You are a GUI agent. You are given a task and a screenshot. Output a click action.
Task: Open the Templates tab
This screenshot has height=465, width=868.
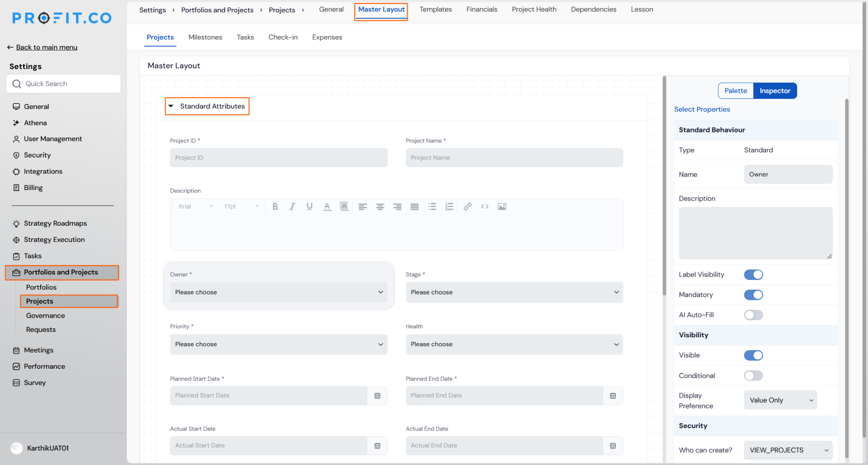coord(435,9)
